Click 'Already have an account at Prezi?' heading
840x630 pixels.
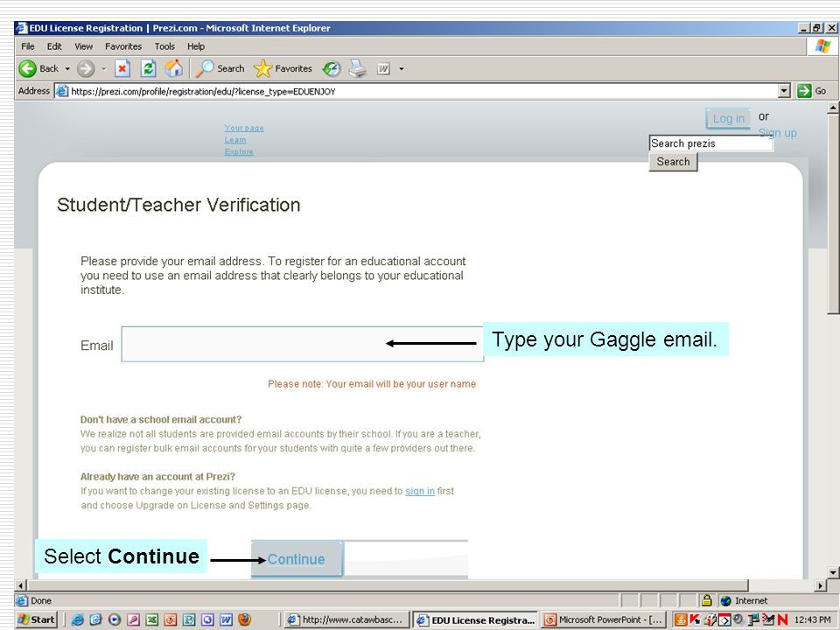[x=157, y=477]
